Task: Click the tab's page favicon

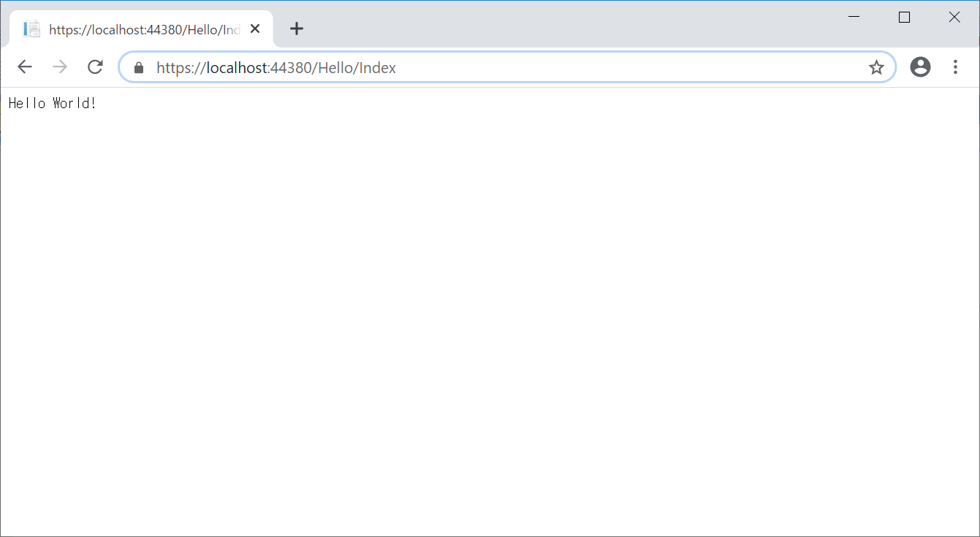Action: click(31, 28)
